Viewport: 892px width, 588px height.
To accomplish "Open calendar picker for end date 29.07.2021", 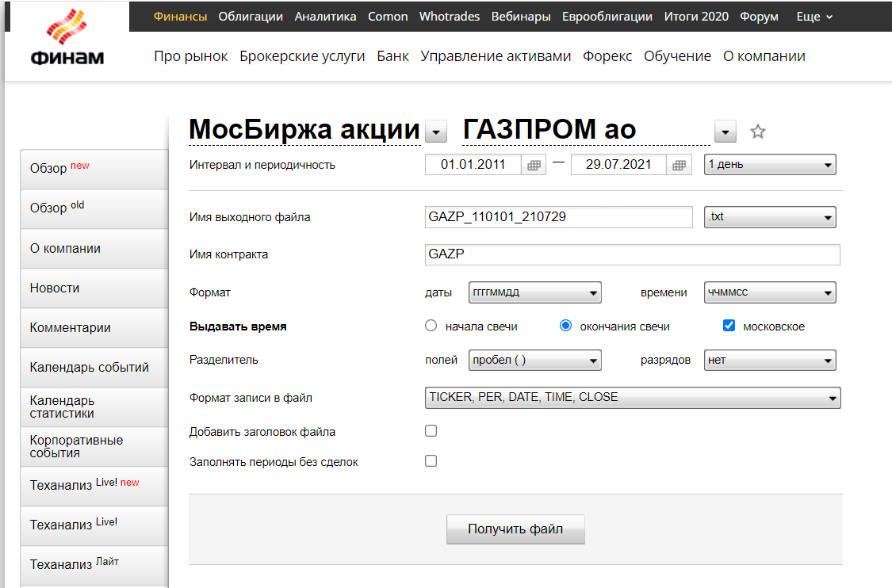I will 680,165.
